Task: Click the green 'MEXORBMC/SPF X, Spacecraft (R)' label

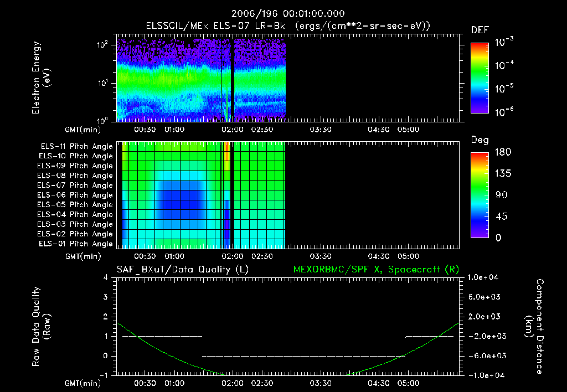Action: (376, 270)
